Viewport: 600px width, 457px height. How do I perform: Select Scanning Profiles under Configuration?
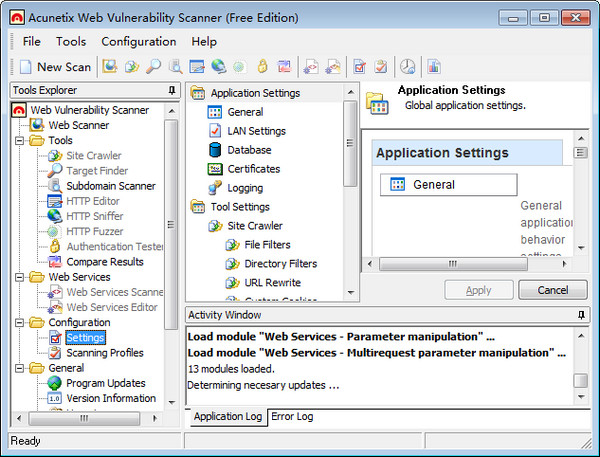tap(105, 353)
